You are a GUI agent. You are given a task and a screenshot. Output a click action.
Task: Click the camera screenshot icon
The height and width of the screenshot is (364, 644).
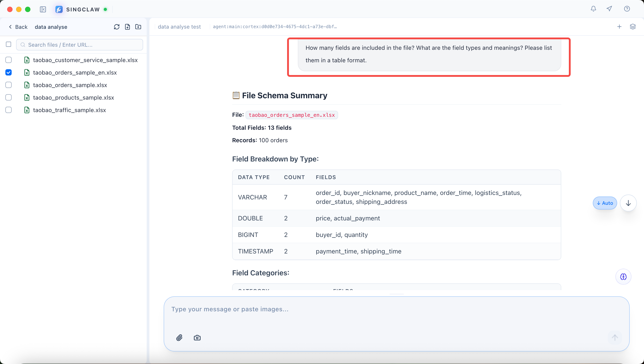197,338
